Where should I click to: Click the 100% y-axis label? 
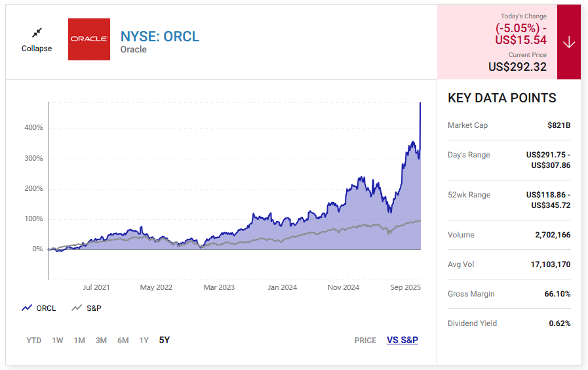point(33,218)
